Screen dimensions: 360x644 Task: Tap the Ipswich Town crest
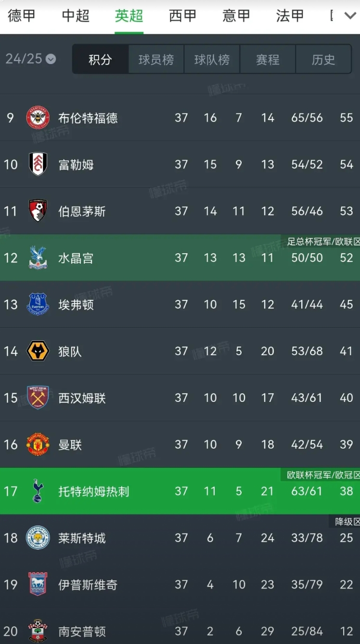[x=38, y=584]
